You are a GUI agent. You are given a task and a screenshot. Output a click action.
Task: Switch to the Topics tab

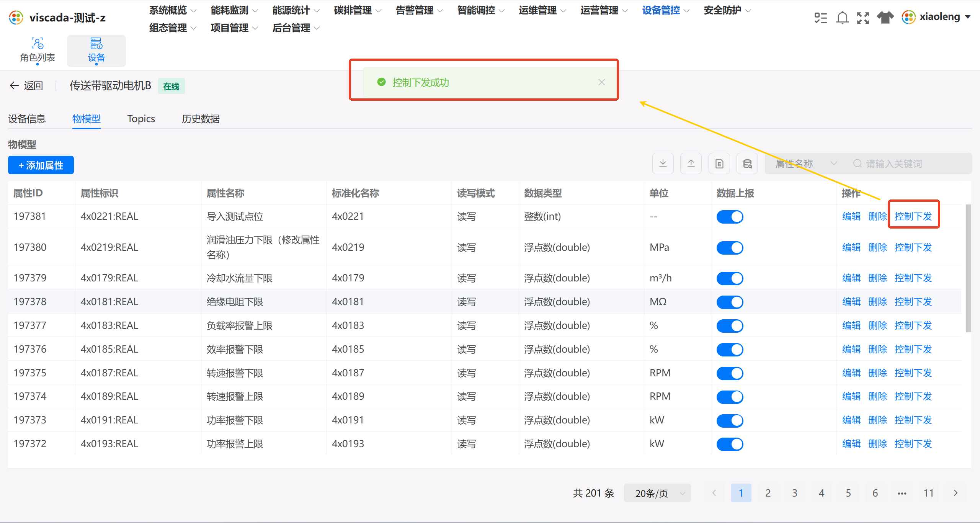(141, 119)
